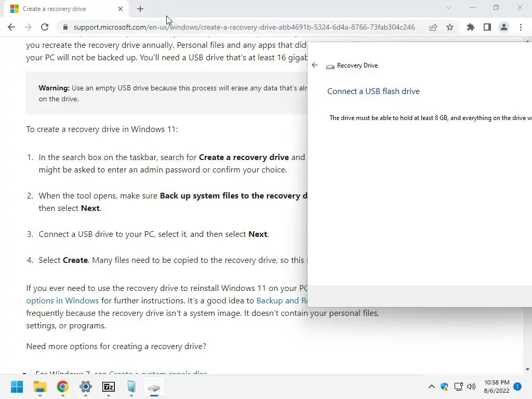The image size is (532, 399).
Task: Open the Chrome profile avatar
Action: (x=504, y=27)
